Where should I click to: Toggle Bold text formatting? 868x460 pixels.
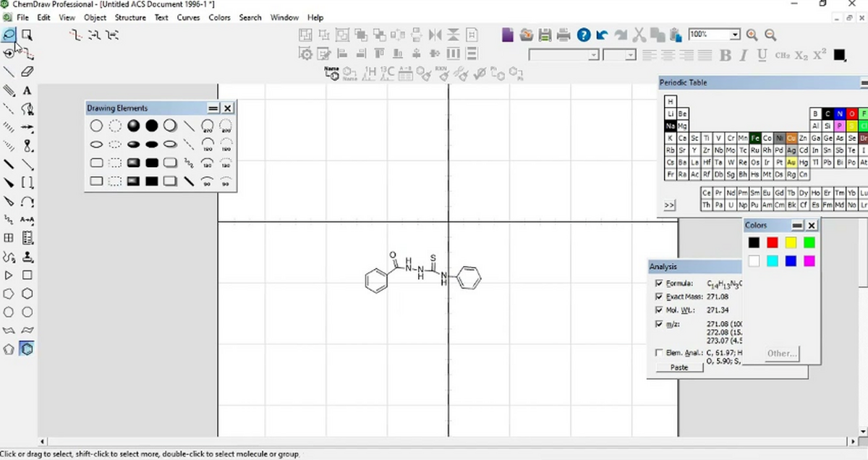pos(726,55)
